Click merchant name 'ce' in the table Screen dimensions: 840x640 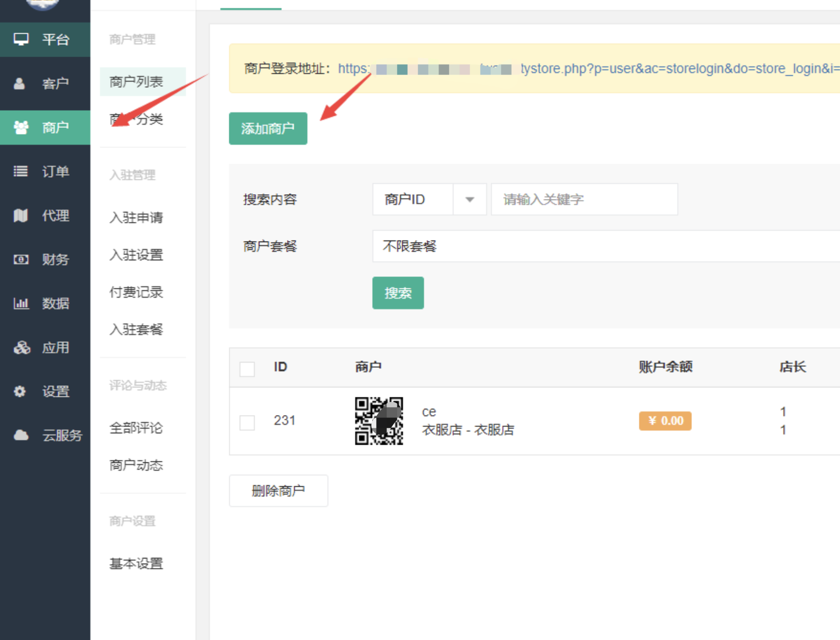429,412
